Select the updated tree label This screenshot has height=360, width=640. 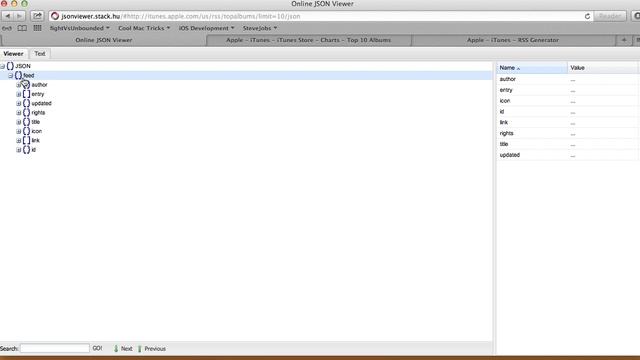point(42,104)
